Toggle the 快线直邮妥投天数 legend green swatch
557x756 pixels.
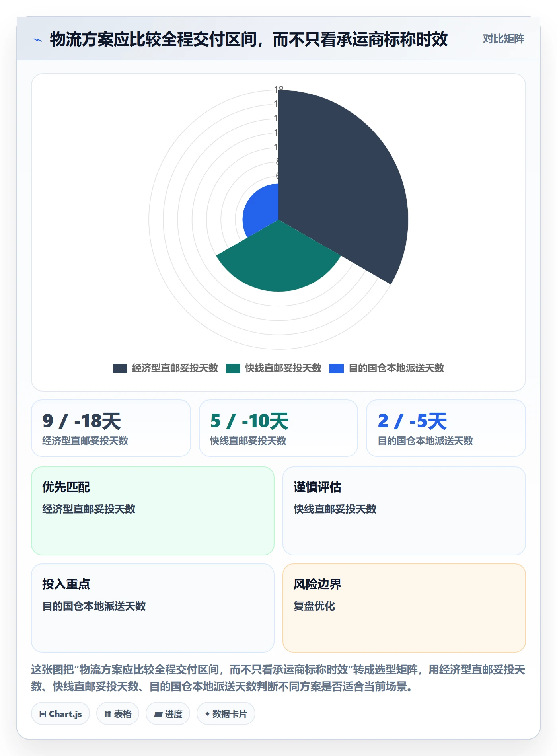[233, 368]
